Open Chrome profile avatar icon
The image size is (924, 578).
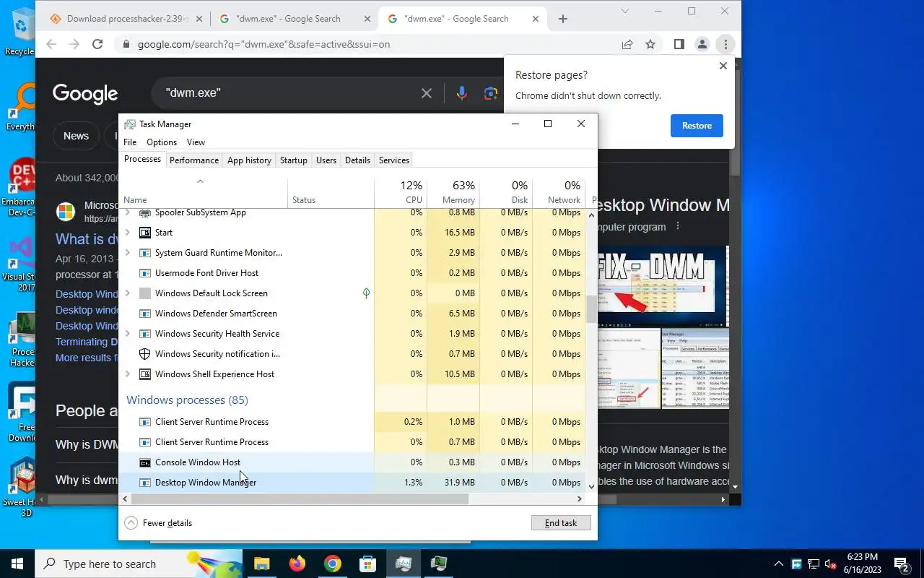coord(702,44)
